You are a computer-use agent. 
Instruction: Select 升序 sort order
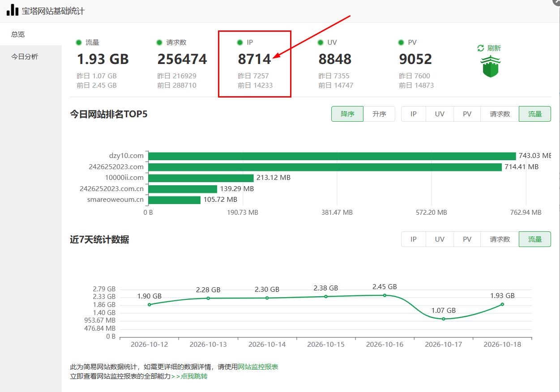pos(379,114)
